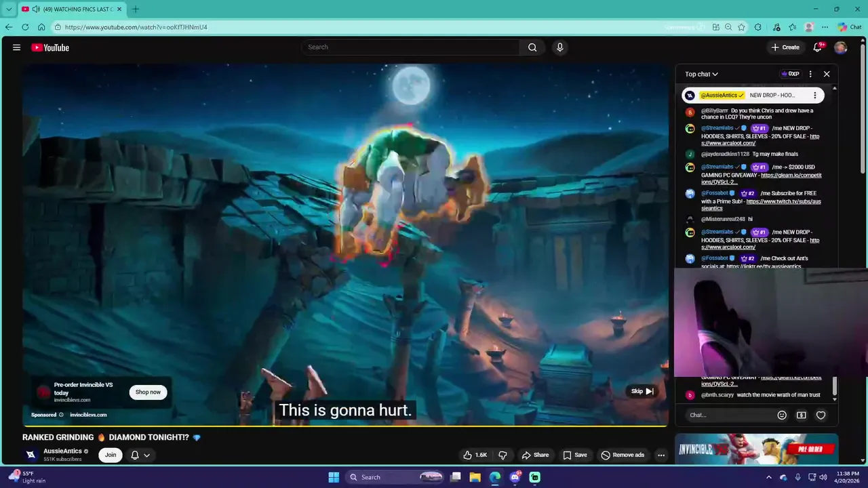Open the emoji picker in chat
The width and height of the screenshot is (868, 488).
pyautogui.click(x=782, y=415)
